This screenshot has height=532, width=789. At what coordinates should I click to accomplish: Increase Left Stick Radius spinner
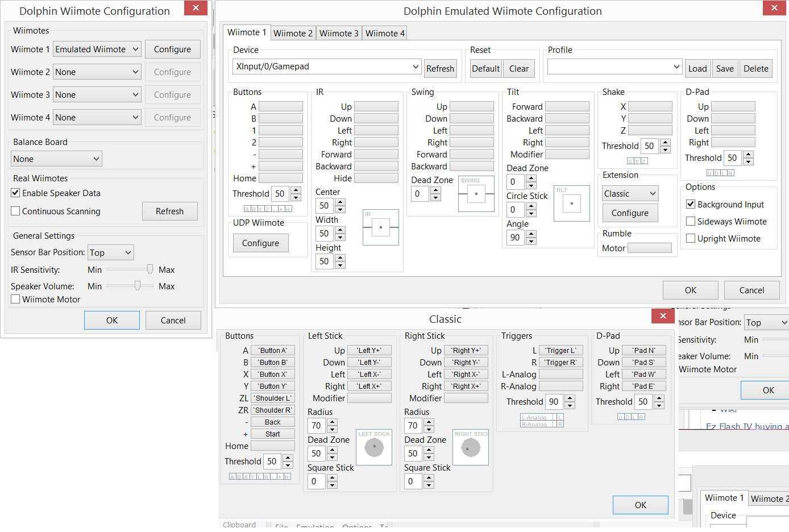(333, 422)
